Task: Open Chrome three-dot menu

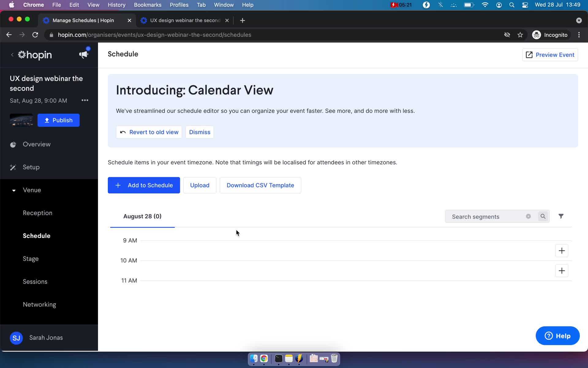Action: pos(579,35)
